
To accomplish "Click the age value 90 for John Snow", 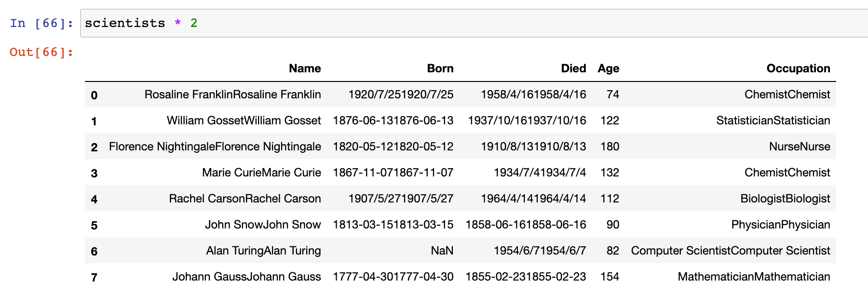I will pos(613,225).
